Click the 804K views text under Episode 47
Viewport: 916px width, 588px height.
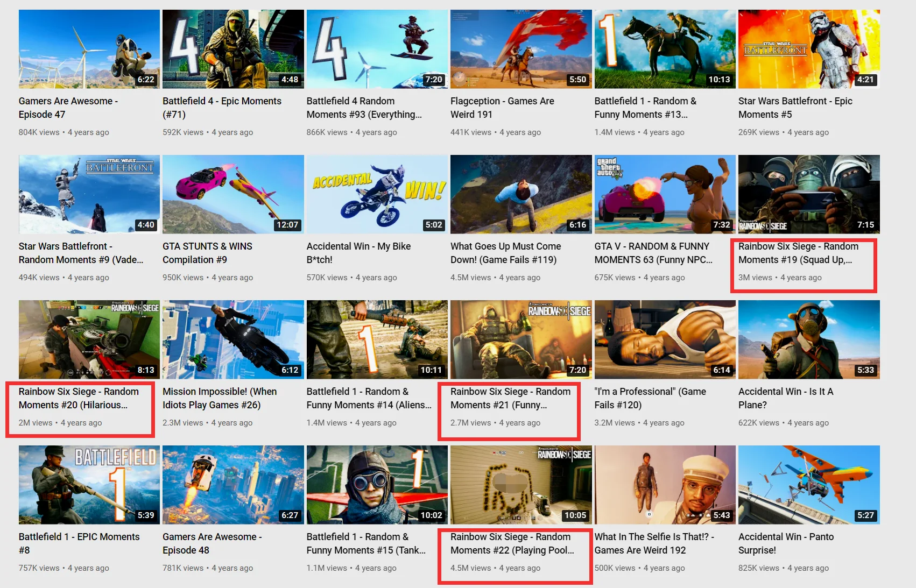(x=39, y=132)
